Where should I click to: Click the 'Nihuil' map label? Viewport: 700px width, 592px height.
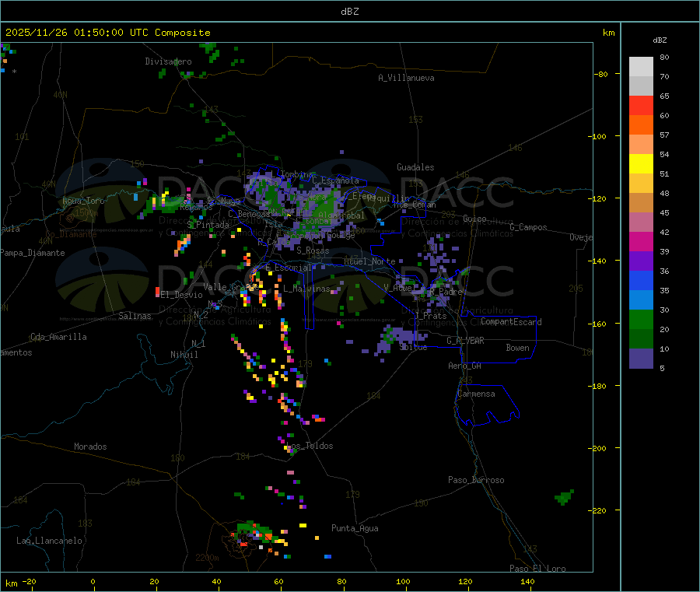pos(184,355)
